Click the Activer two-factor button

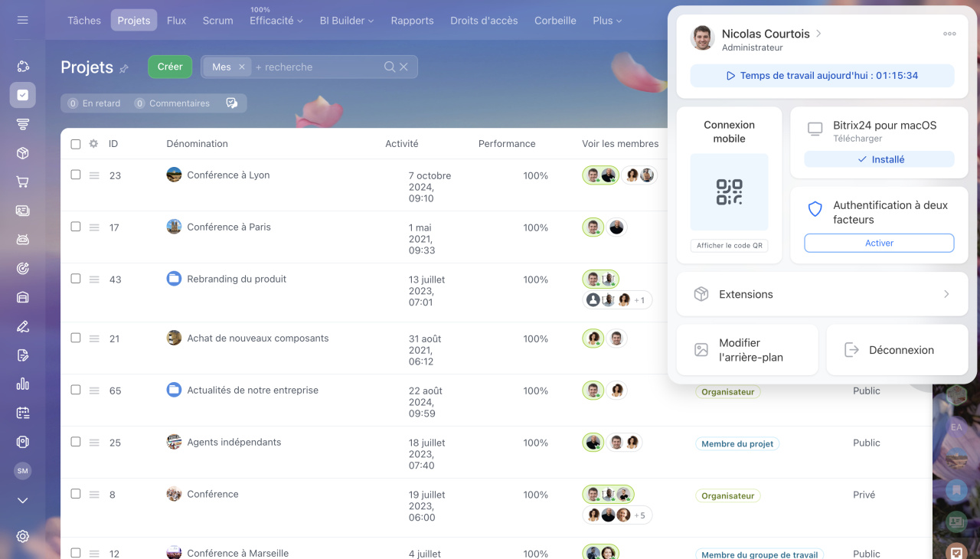click(x=879, y=243)
